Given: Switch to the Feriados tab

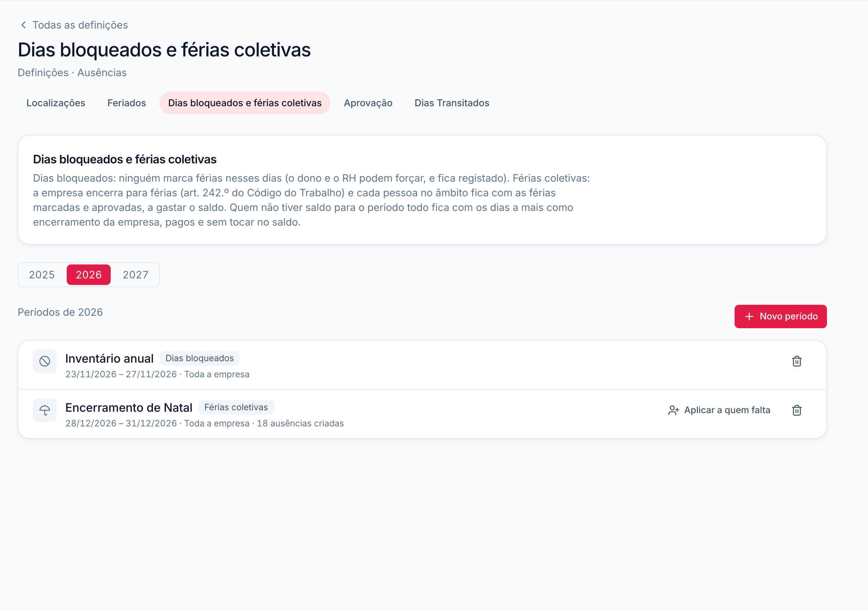Looking at the screenshot, I should [127, 103].
